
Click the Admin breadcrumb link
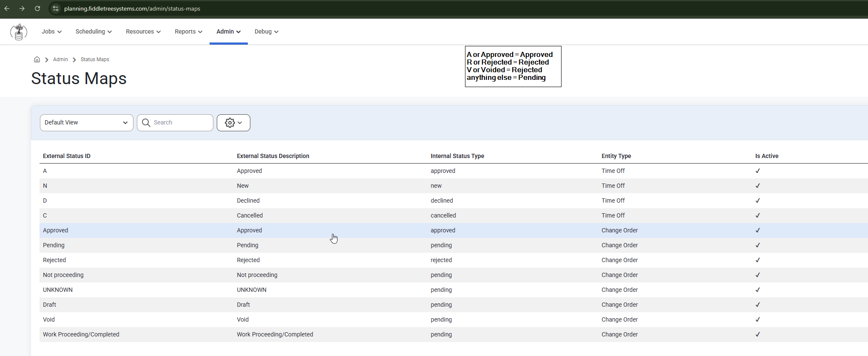click(x=60, y=59)
